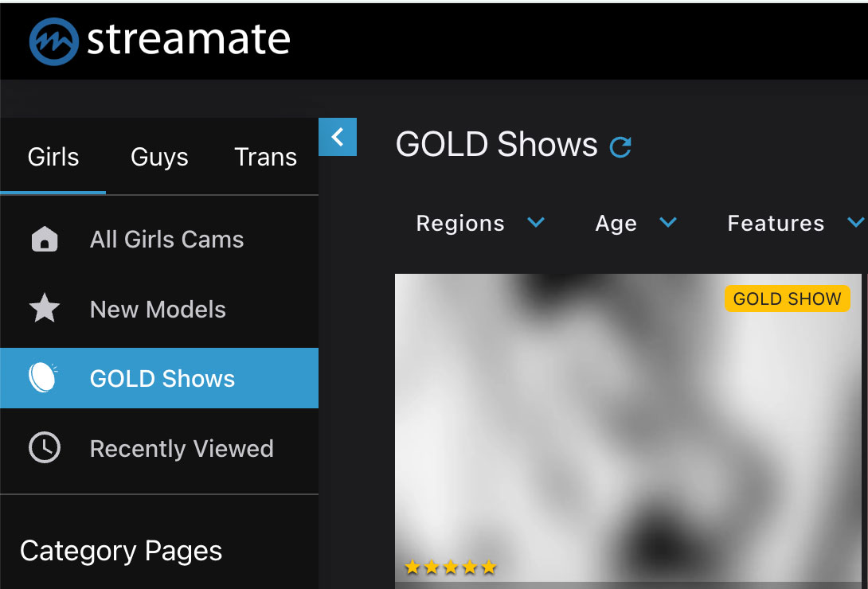Select the fifth rating star on the thumbnail
868x589 pixels.
click(x=487, y=567)
